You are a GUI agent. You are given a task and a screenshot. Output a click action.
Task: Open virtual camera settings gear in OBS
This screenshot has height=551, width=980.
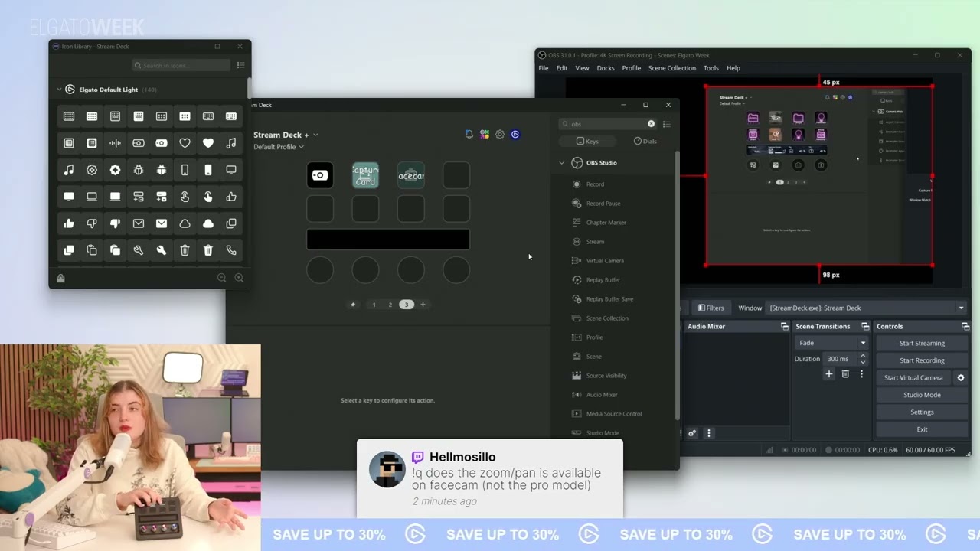coord(961,377)
